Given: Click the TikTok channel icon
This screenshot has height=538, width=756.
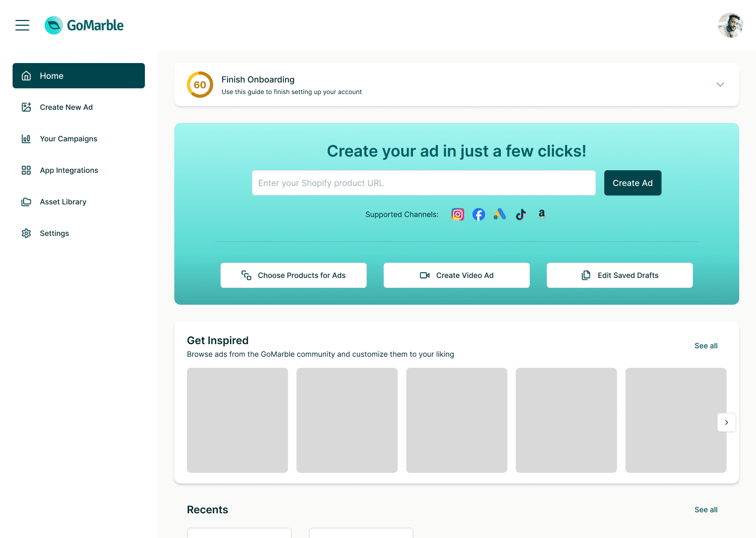Looking at the screenshot, I should [521, 214].
